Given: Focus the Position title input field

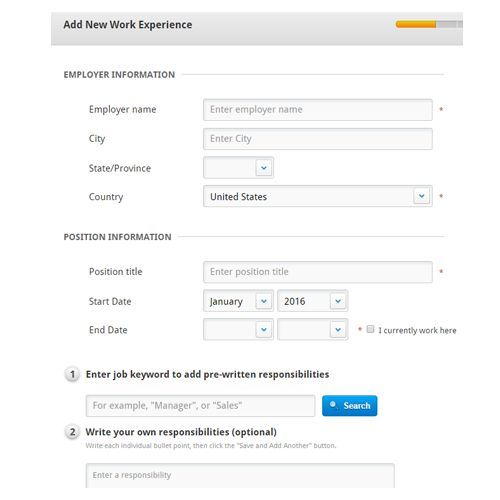Looking at the screenshot, I should tap(318, 272).
